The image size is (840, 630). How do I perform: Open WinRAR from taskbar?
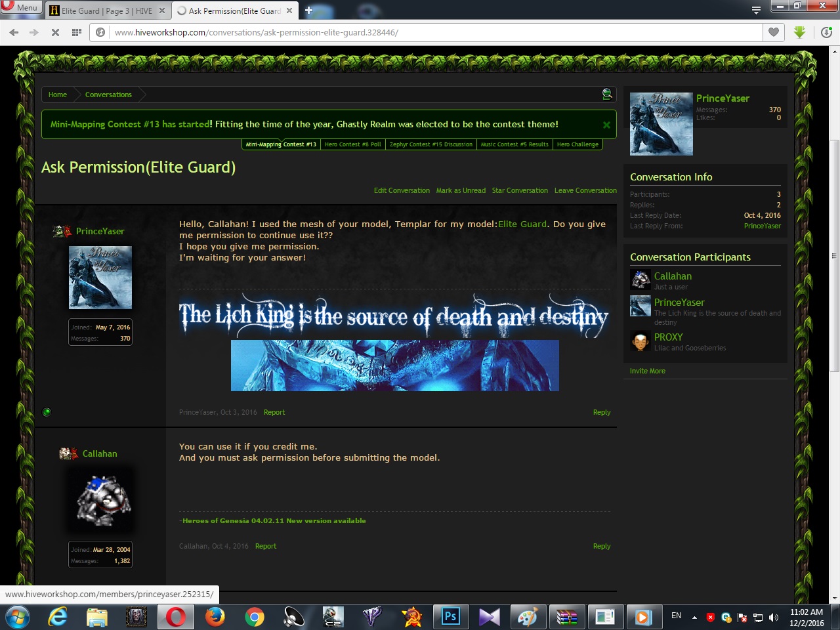click(x=567, y=617)
